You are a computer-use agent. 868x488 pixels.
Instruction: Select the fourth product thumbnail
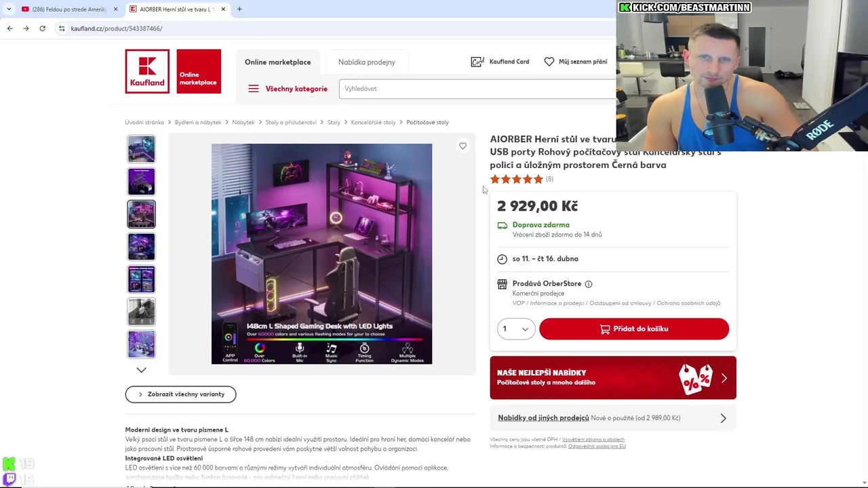click(x=141, y=247)
